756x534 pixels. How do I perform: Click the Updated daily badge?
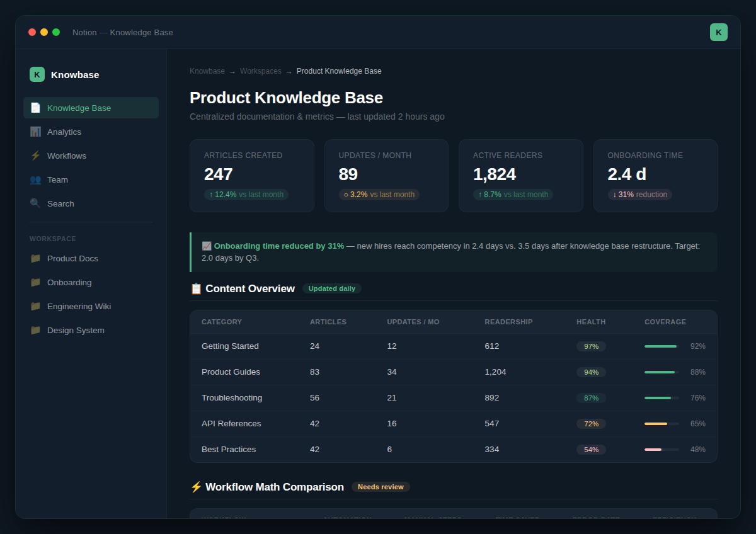coord(332,288)
